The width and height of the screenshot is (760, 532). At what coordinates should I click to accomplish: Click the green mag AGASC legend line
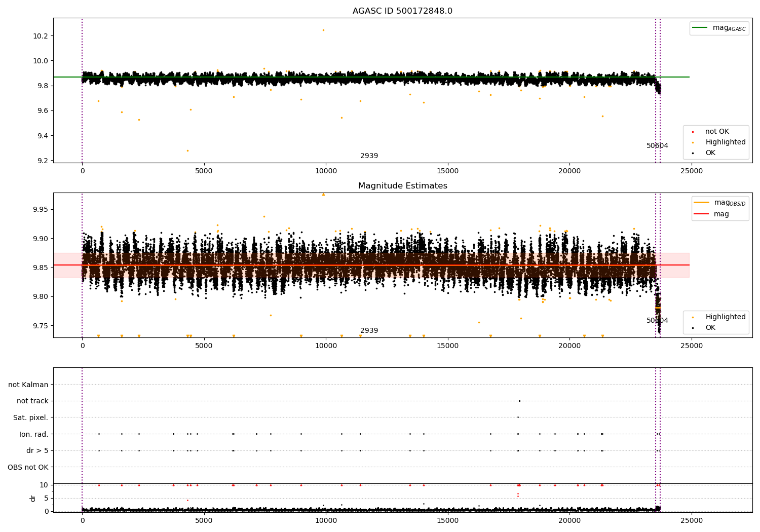click(x=700, y=28)
